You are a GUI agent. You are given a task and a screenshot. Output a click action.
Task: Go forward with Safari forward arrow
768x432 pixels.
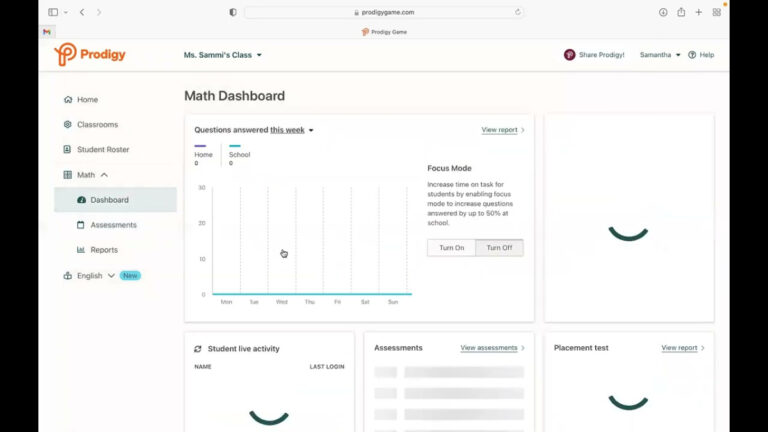point(99,12)
